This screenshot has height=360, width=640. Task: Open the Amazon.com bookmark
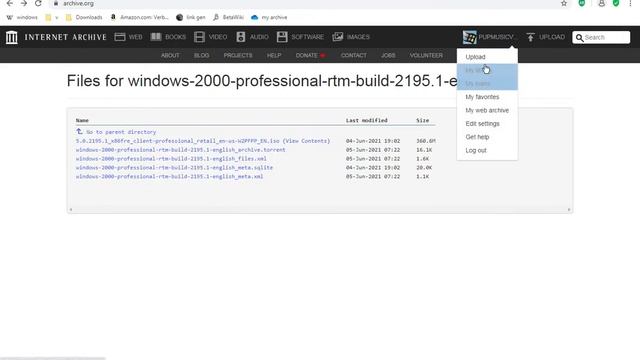140,17
